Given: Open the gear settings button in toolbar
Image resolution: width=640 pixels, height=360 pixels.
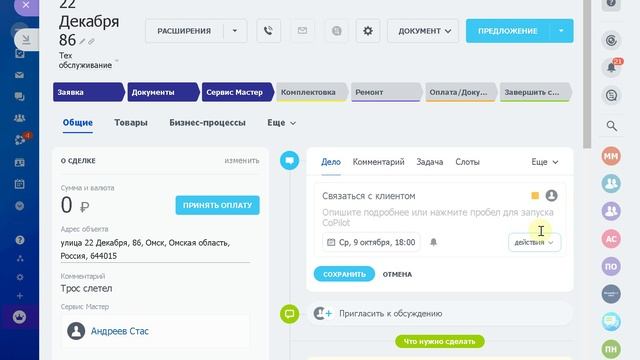Looking at the screenshot, I should 368,31.
